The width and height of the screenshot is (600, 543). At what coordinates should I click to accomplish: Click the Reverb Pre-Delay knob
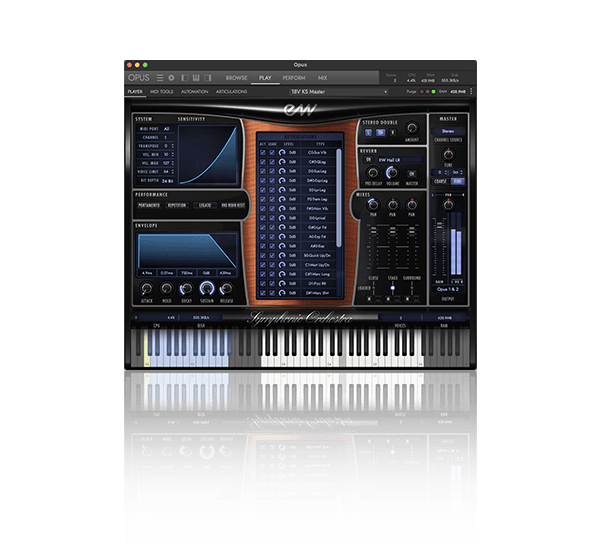pos(372,173)
